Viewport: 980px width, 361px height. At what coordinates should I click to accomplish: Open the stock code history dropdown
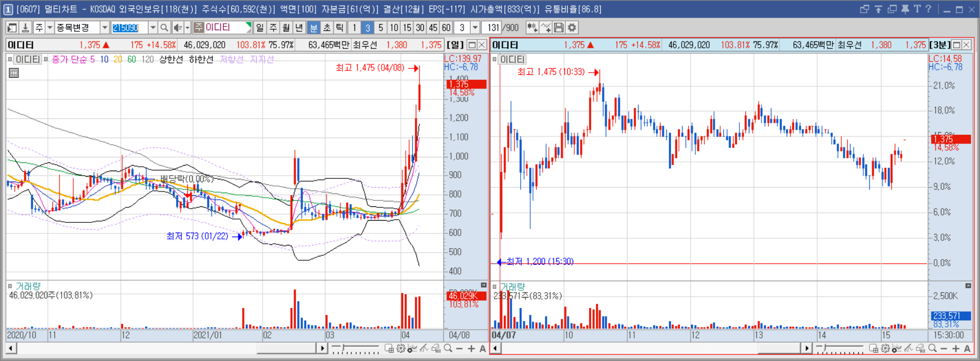click(153, 28)
